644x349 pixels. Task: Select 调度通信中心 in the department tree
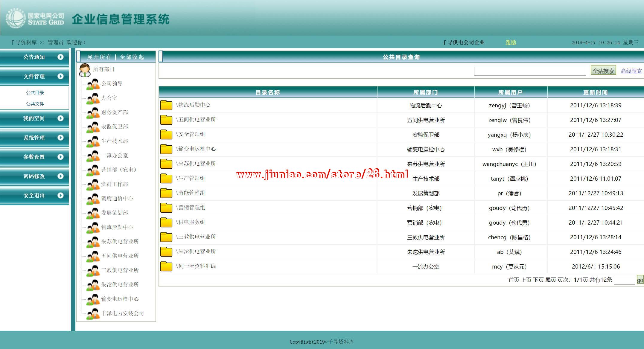click(x=117, y=199)
